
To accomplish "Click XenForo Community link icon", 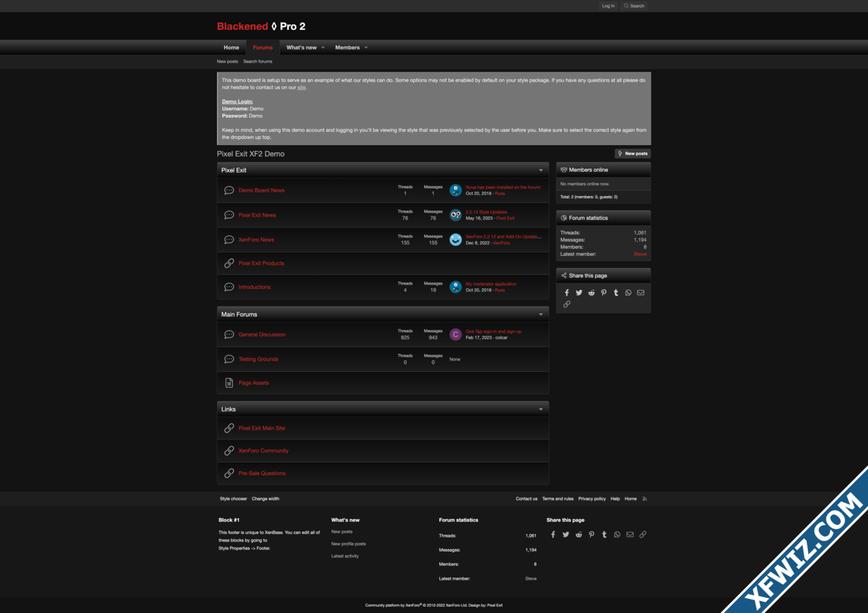I will click(229, 450).
